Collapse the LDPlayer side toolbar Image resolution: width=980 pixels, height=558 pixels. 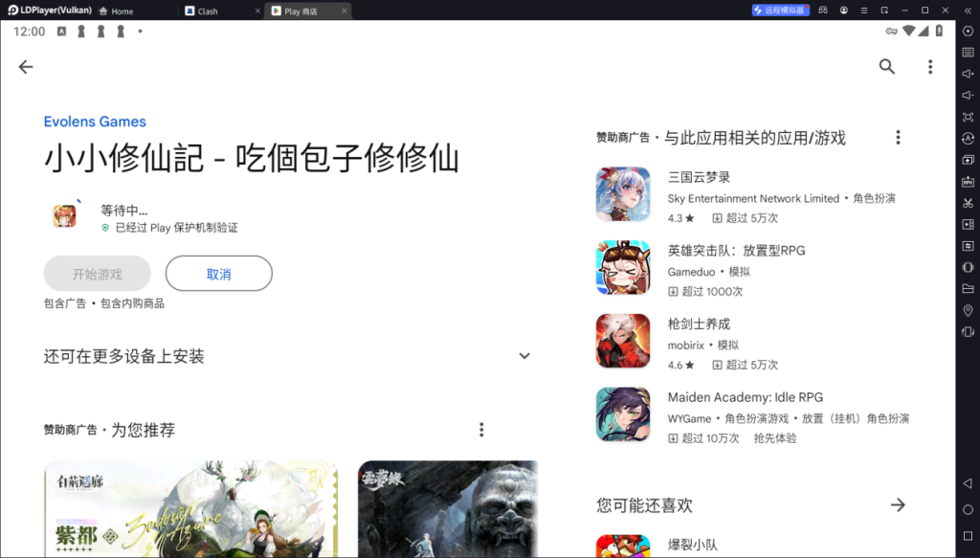pyautogui.click(x=969, y=10)
